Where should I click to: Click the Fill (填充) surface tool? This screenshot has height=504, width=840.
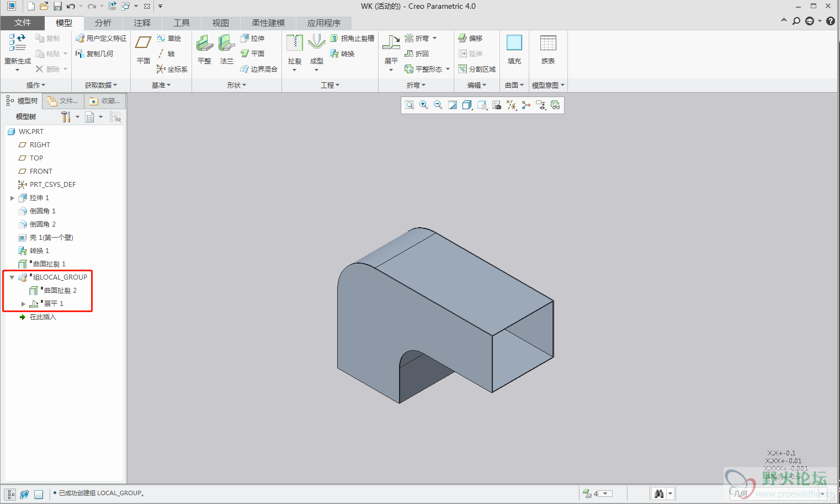(x=514, y=50)
